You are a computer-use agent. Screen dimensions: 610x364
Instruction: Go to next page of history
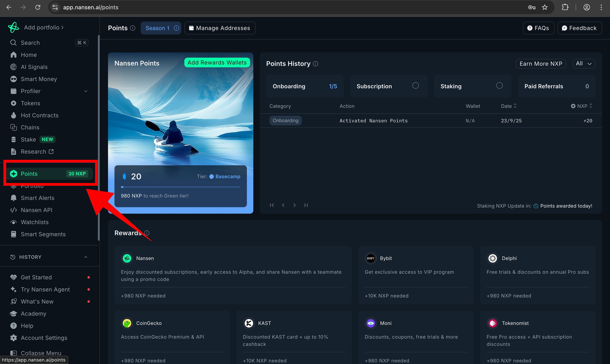tap(294, 205)
